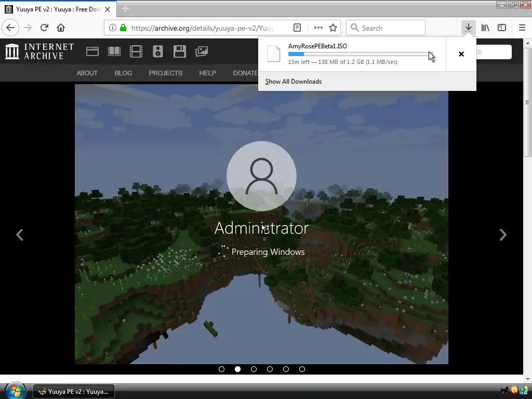
Task: Click the address bar URL
Action: 202,28
